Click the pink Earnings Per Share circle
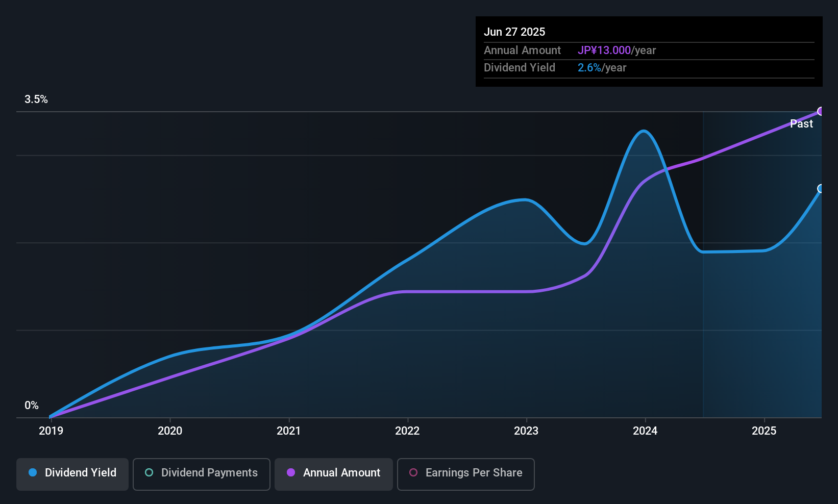 (x=413, y=473)
